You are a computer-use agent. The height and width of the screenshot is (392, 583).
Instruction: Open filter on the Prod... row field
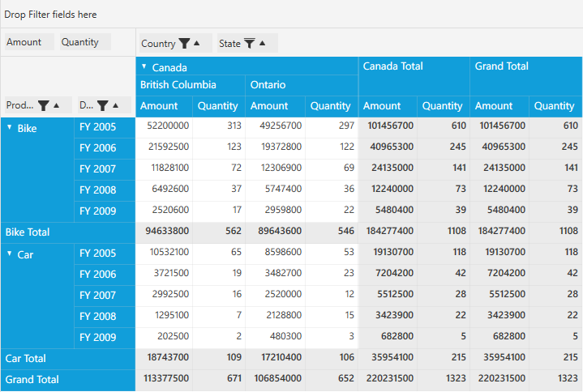point(43,105)
